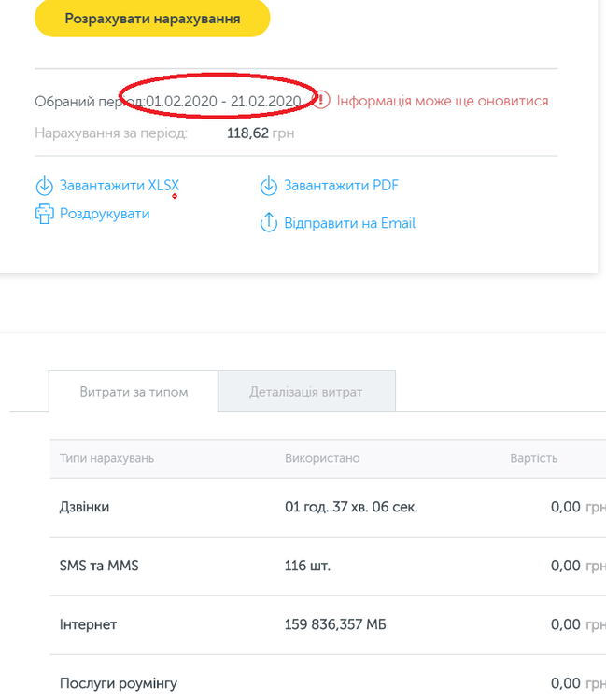Image resolution: width=606 pixels, height=700 pixels.
Task: Click the Вартість column header
Action: pos(533,458)
